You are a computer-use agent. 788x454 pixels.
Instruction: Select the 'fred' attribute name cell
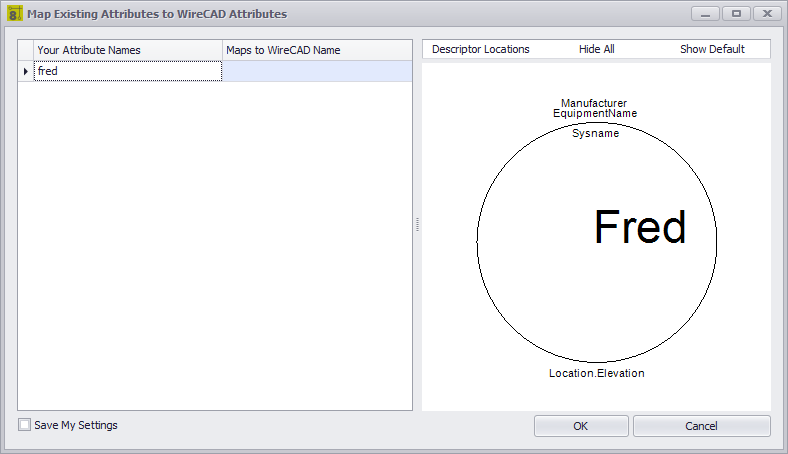[128, 71]
